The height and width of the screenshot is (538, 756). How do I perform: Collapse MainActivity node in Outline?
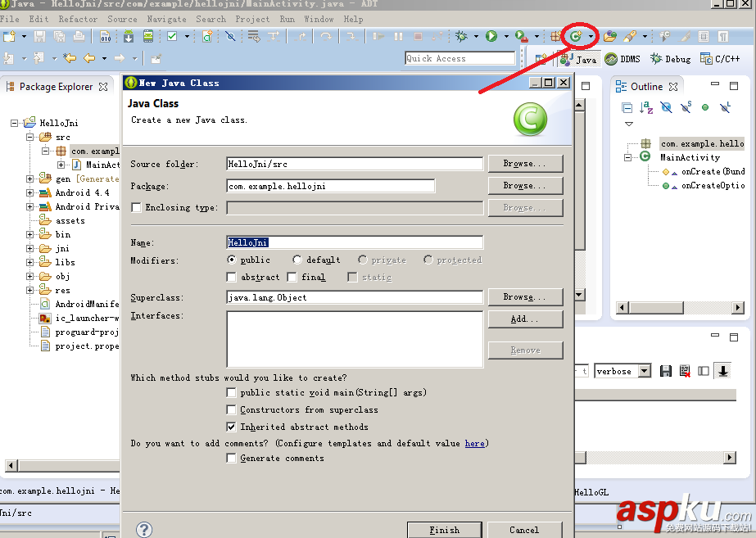click(627, 158)
